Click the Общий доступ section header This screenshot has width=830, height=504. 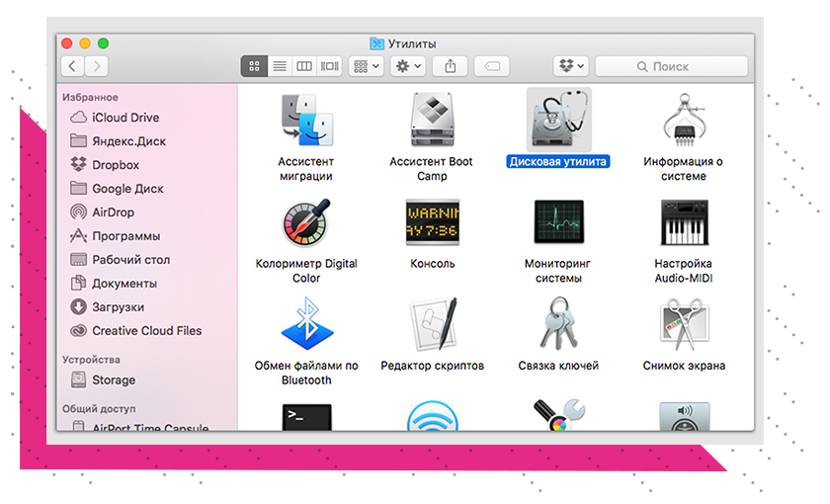99,409
